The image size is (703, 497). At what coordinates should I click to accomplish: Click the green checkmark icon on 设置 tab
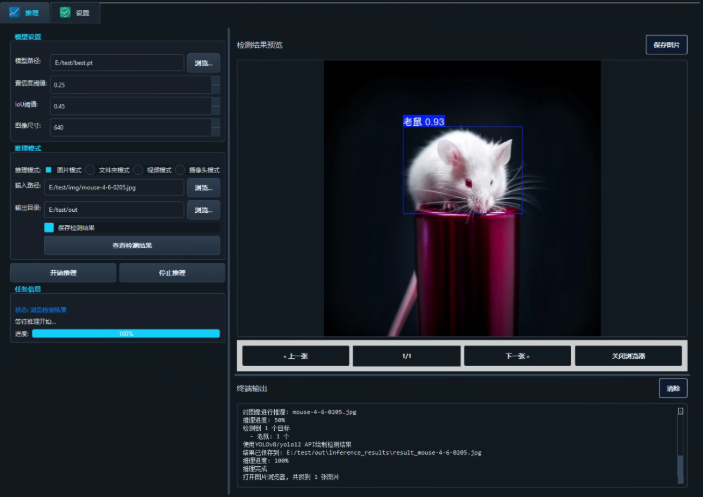point(65,13)
